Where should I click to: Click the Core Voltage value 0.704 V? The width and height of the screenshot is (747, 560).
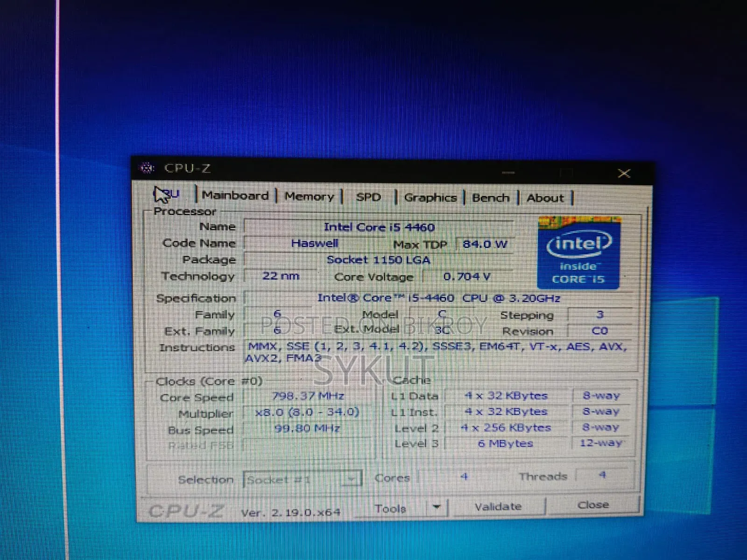click(x=467, y=277)
